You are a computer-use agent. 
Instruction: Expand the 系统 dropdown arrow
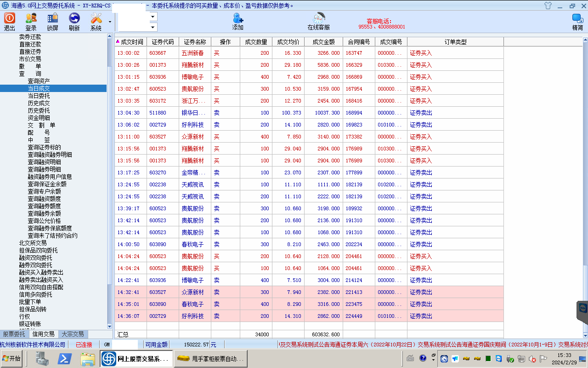pos(110,22)
